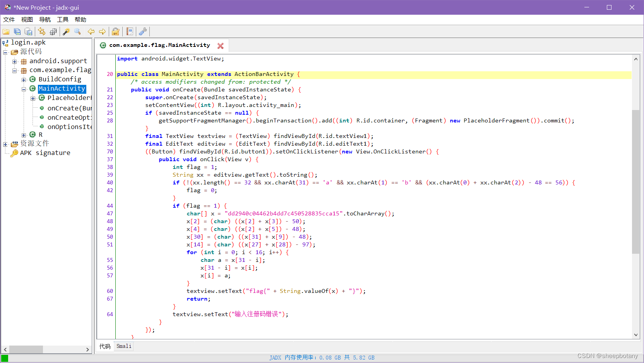Collapse the 源代码 tree node
The width and height of the screenshot is (644, 363).
[x=5, y=52]
